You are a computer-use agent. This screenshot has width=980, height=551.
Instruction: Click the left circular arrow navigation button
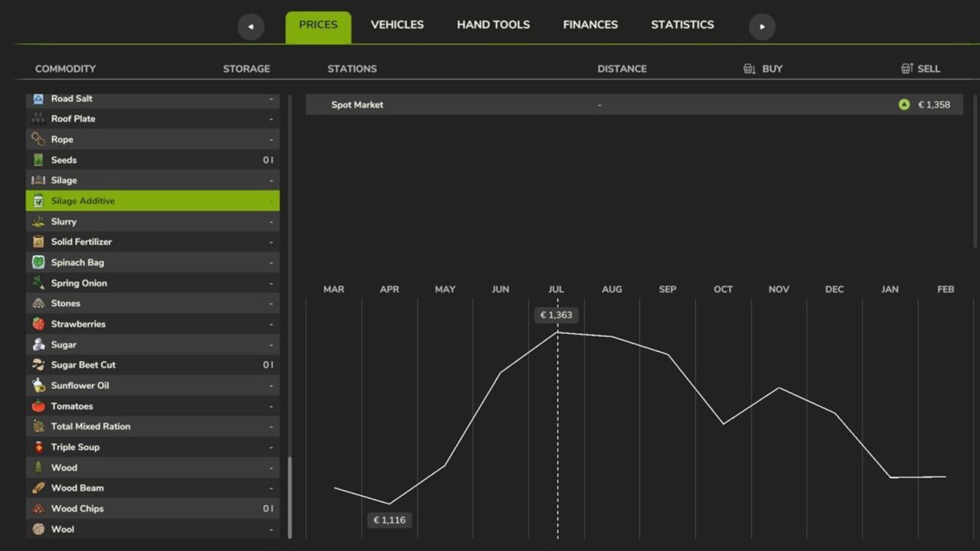[x=250, y=26]
